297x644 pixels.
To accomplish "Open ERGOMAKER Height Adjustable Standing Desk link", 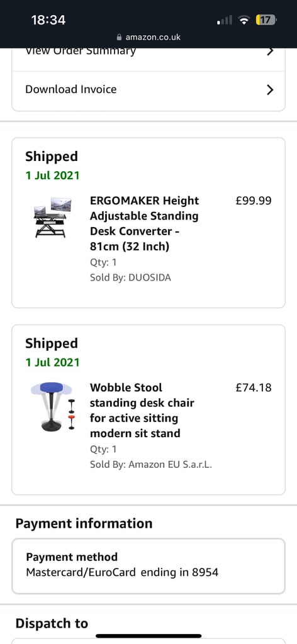I will [x=144, y=223].
